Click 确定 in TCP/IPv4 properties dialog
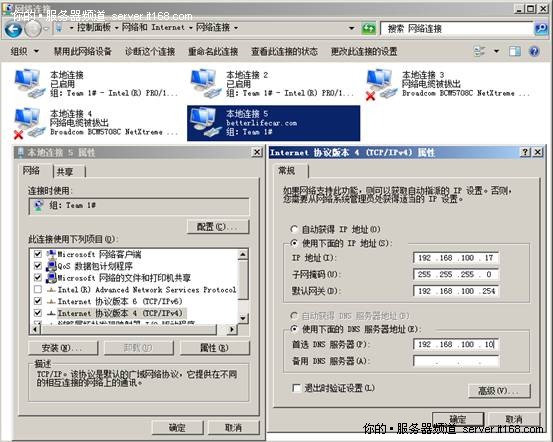The image size is (553, 442). pyautogui.click(x=458, y=419)
